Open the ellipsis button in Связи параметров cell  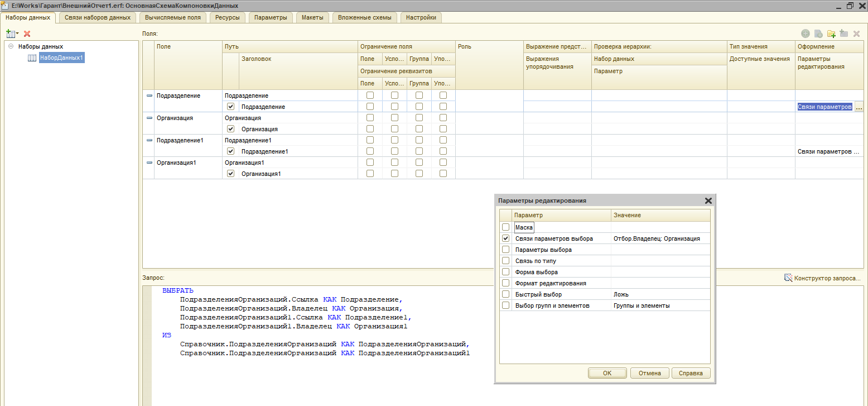(859, 107)
